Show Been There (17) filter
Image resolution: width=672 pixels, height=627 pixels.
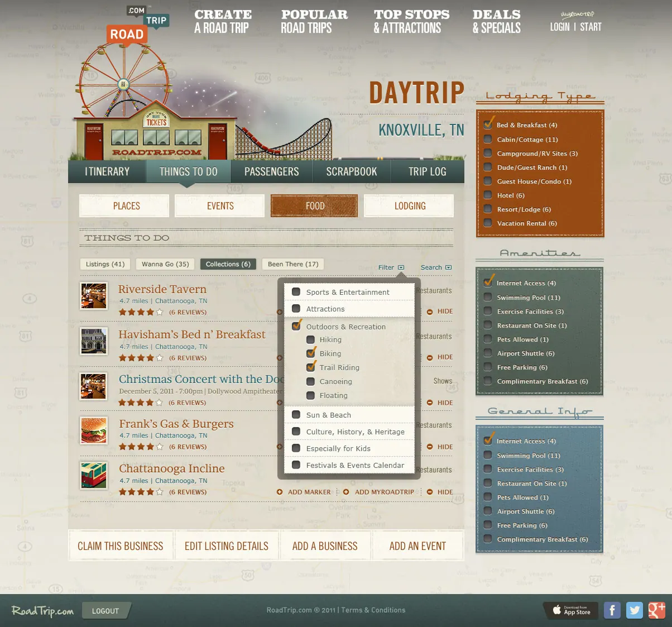293,264
